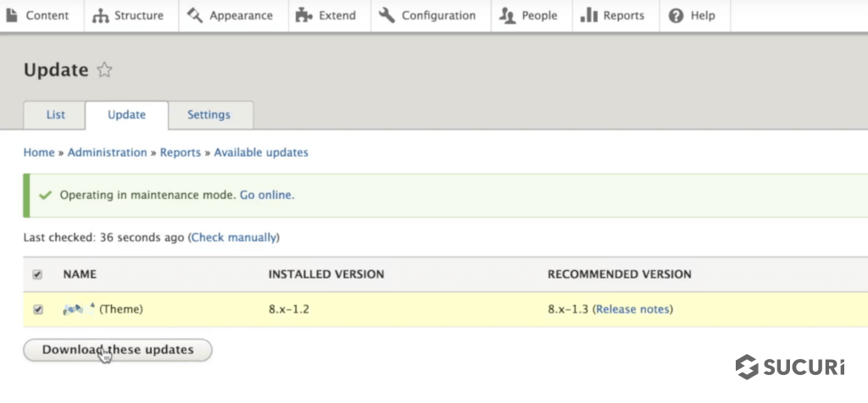Click the Appearance paintbrush icon
Viewport: 868px width, 403px height.
(x=194, y=15)
